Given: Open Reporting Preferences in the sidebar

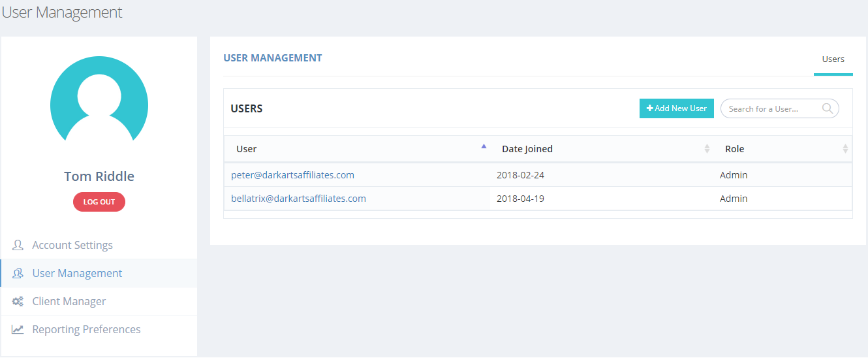Looking at the screenshot, I should coord(99,330).
